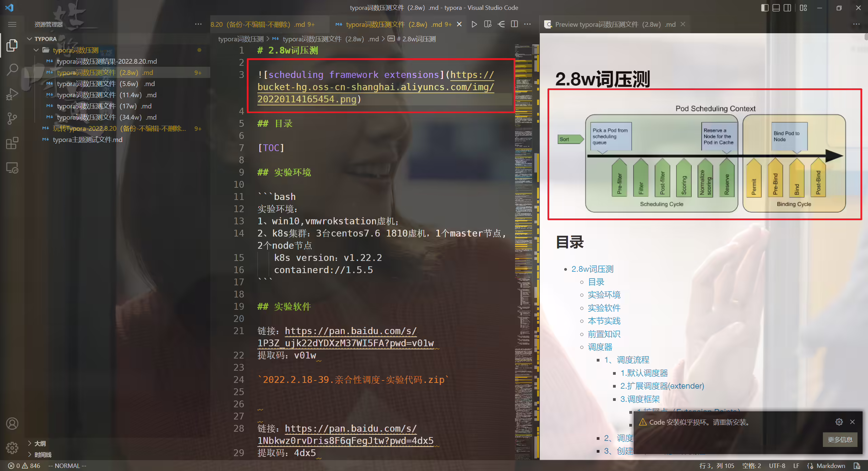Open the Search view in activity bar
This screenshot has width=868, height=471.
tap(12, 69)
